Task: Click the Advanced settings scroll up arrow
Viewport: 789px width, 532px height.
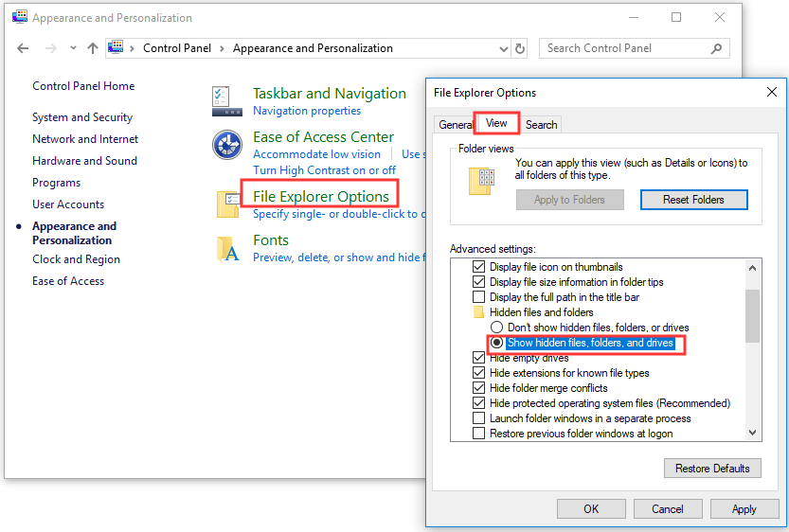Action: point(752,268)
